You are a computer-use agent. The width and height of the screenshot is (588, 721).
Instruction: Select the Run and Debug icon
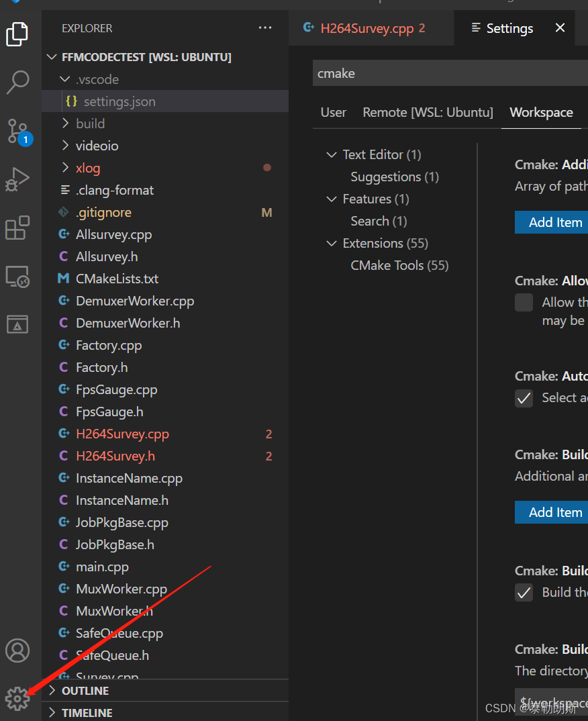click(17, 179)
